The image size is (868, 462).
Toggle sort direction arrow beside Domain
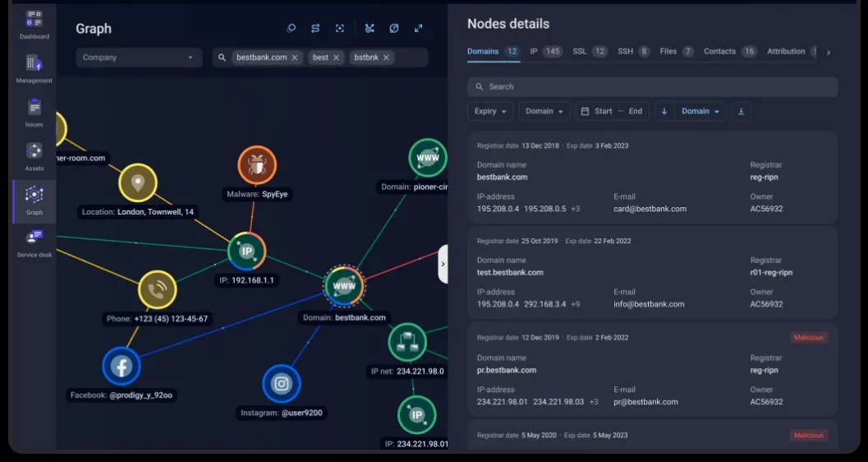pyautogui.click(x=664, y=112)
